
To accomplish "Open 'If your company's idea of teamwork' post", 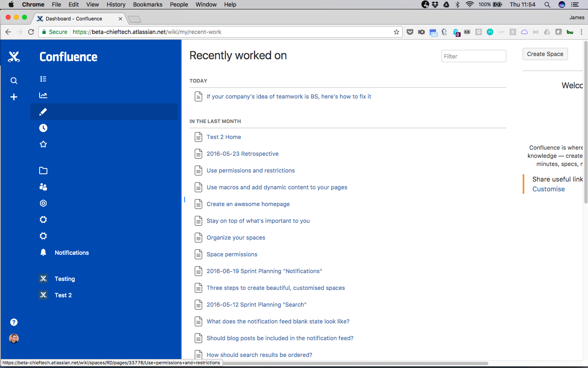I will tap(289, 96).
